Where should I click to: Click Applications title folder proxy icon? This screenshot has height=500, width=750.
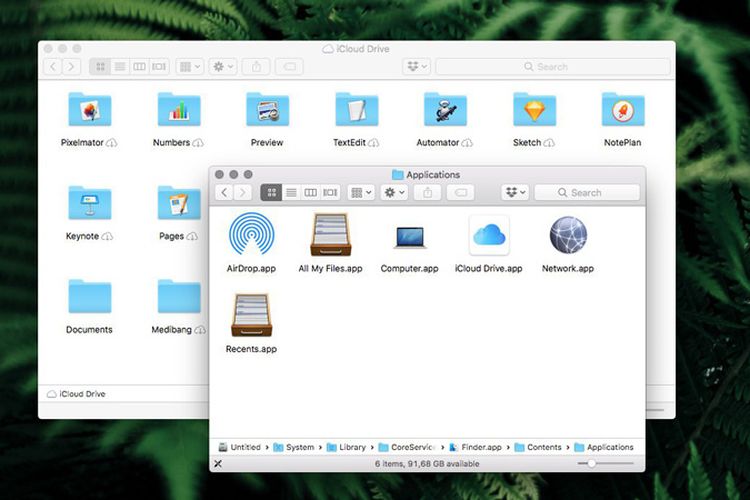click(397, 175)
